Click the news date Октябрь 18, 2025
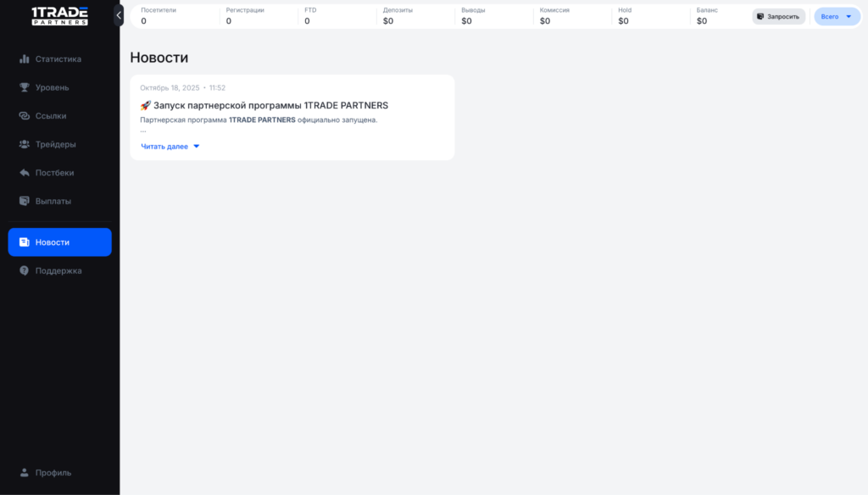 (170, 87)
